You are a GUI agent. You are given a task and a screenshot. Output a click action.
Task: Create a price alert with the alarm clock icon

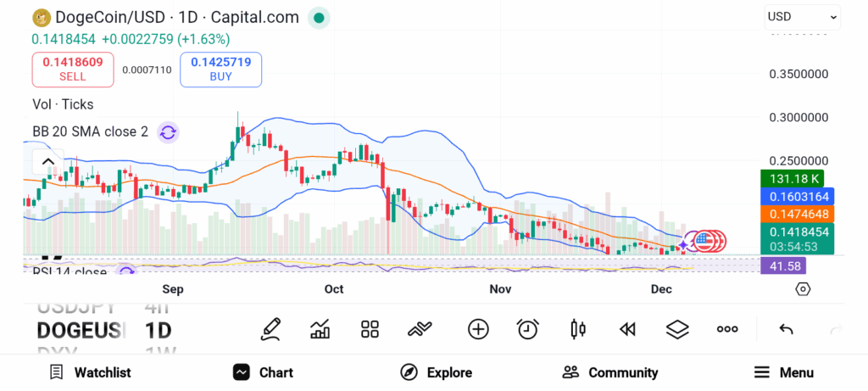click(x=528, y=329)
